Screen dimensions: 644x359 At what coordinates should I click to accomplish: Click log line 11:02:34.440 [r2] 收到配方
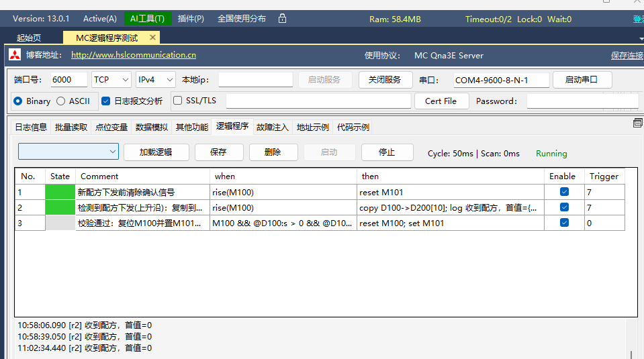(85, 348)
